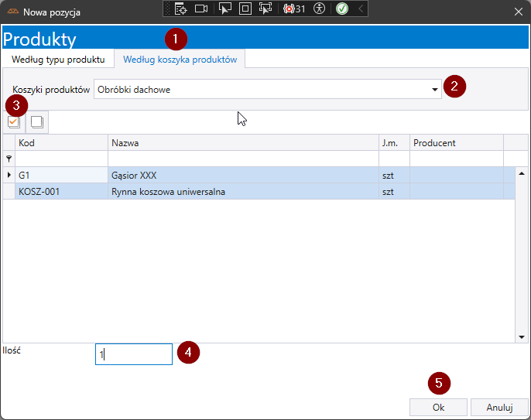Click the Anuluj button
This screenshot has height=420, width=531.
[x=500, y=407]
